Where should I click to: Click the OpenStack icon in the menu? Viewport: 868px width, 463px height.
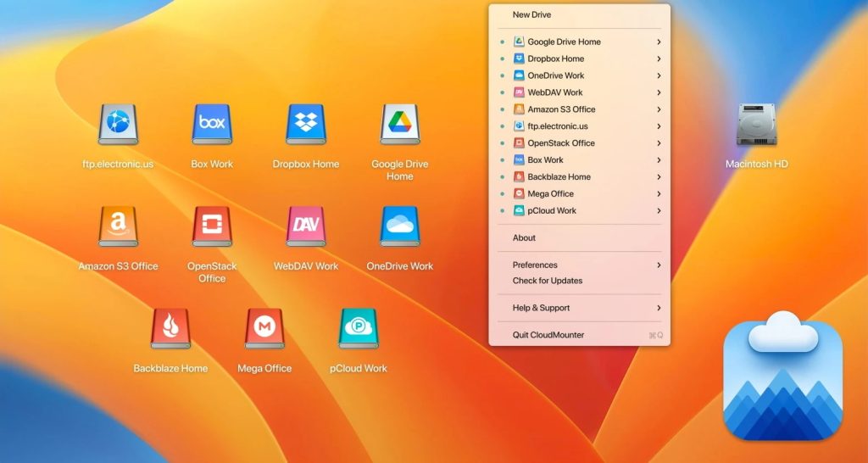click(519, 143)
